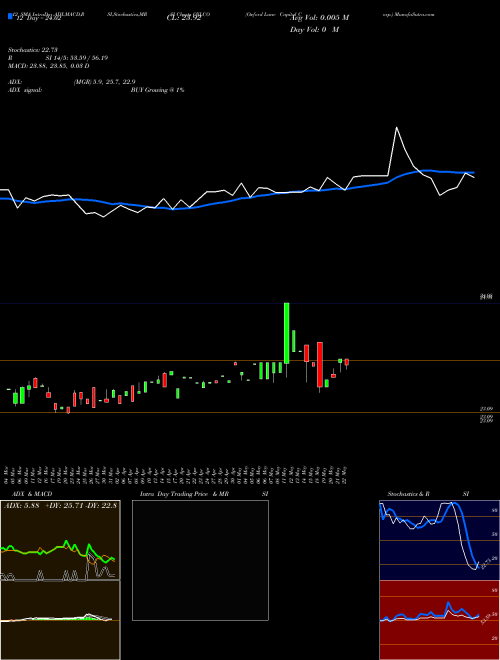
Task: Open the MACD histogram panel below ADX
Action: point(60,620)
